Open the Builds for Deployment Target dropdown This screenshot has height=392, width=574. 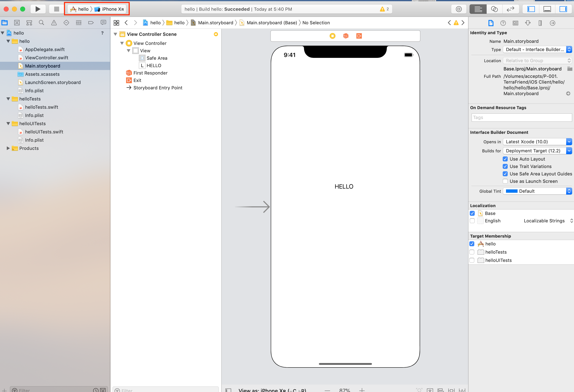(x=537, y=151)
